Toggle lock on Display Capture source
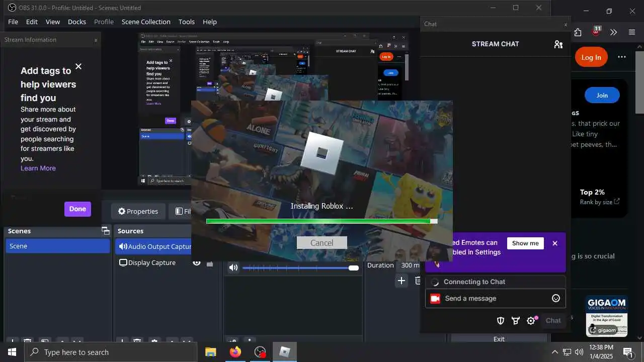644x362 pixels. coord(210,263)
